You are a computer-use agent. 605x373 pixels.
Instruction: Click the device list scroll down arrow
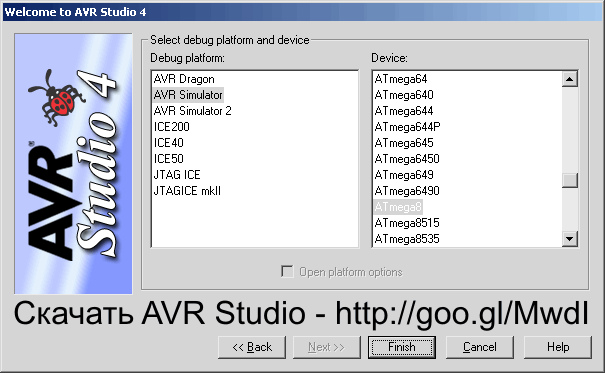point(570,238)
